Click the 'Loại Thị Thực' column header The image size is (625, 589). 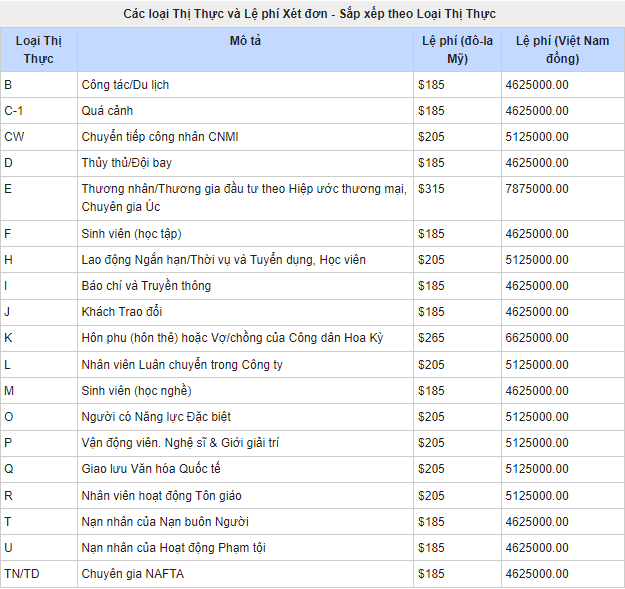(x=39, y=49)
